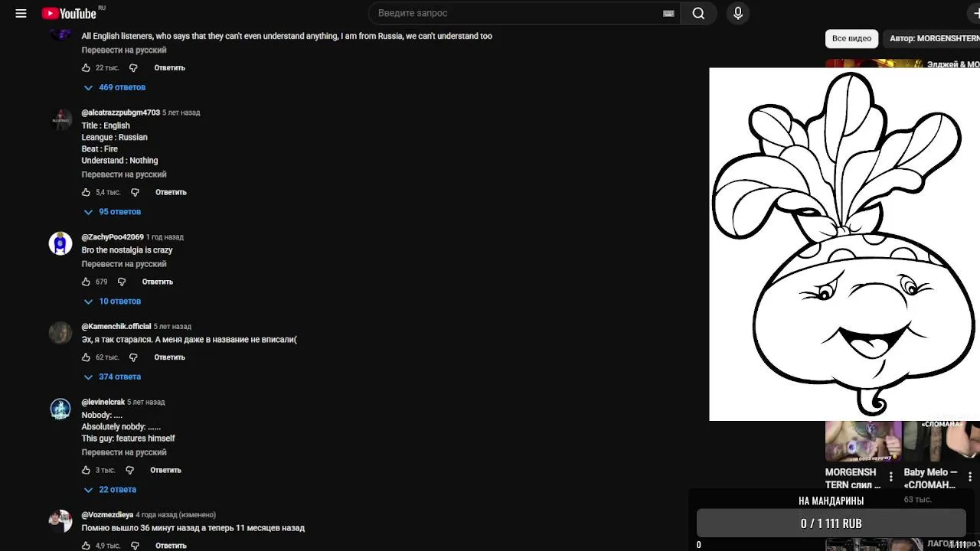This screenshot has width=980, height=551.
Task: Click the @Kamenchik.official avatar
Action: click(x=60, y=333)
